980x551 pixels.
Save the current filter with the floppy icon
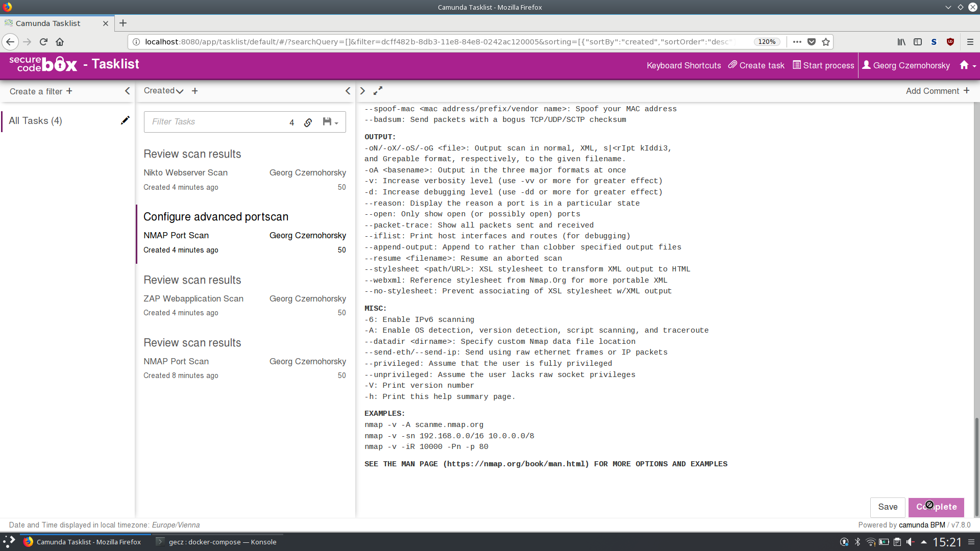tap(327, 122)
